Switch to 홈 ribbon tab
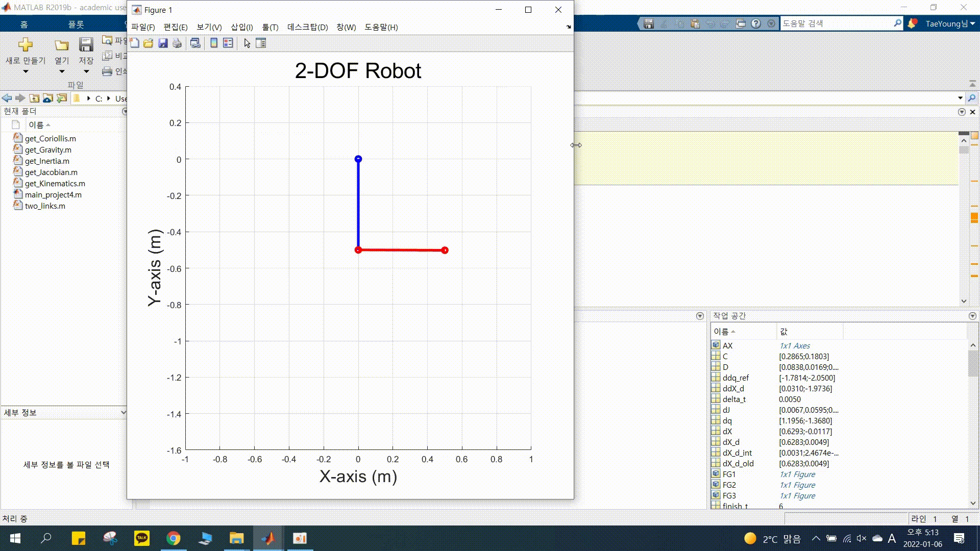 (x=24, y=24)
